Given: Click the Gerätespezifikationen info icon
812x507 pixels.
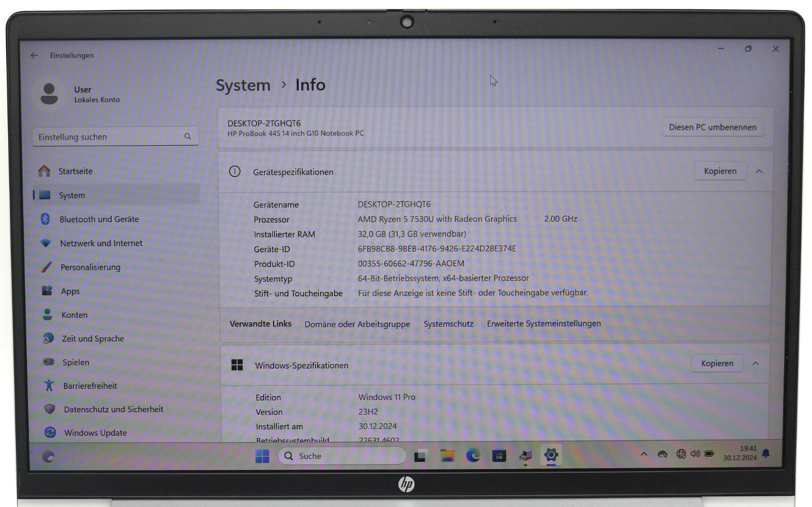Looking at the screenshot, I should pyautogui.click(x=234, y=172).
